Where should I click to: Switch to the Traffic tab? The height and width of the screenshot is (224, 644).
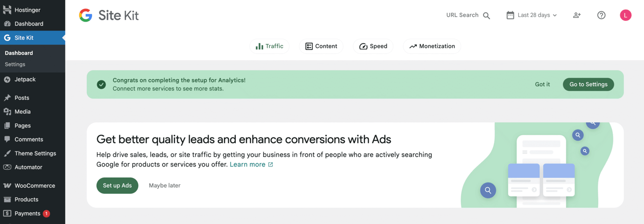pos(269,46)
